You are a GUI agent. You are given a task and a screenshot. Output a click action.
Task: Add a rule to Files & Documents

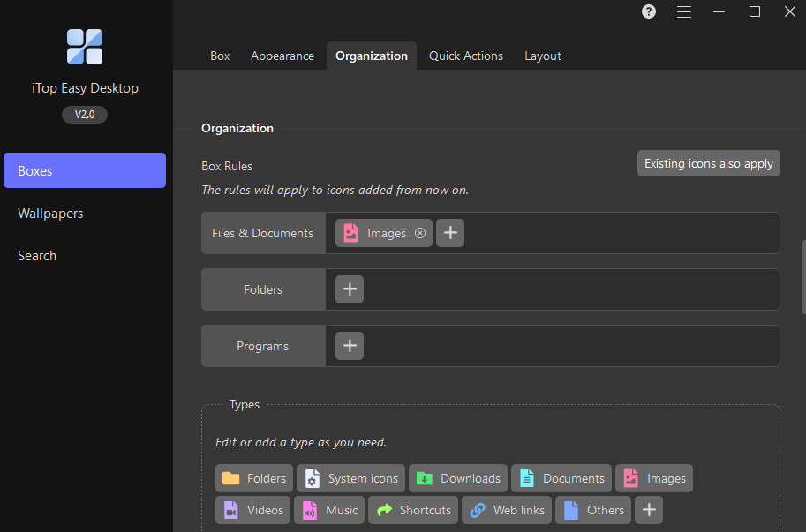point(450,233)
